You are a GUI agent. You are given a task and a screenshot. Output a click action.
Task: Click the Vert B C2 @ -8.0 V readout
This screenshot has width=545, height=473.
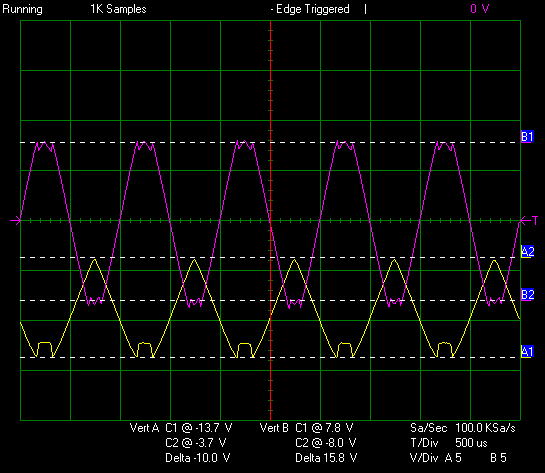pos(326,443)
